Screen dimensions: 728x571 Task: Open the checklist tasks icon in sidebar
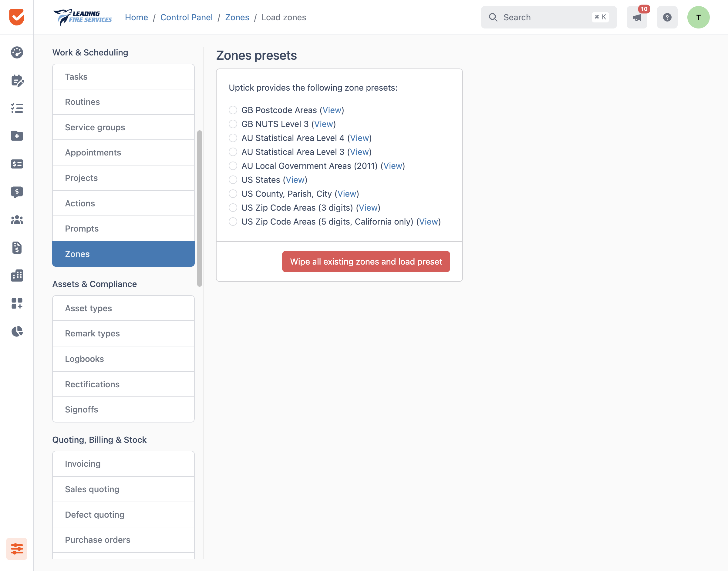coord(17,108)
